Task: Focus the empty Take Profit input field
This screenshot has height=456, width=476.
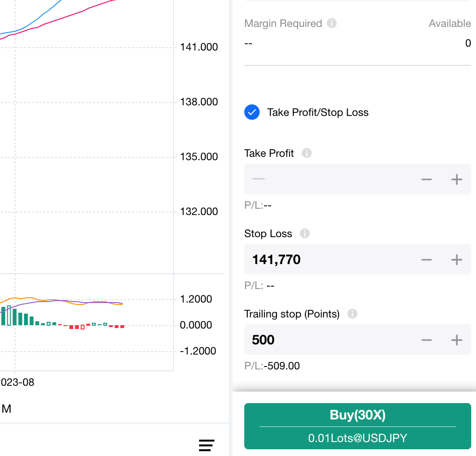Action: tap(327, 179)
